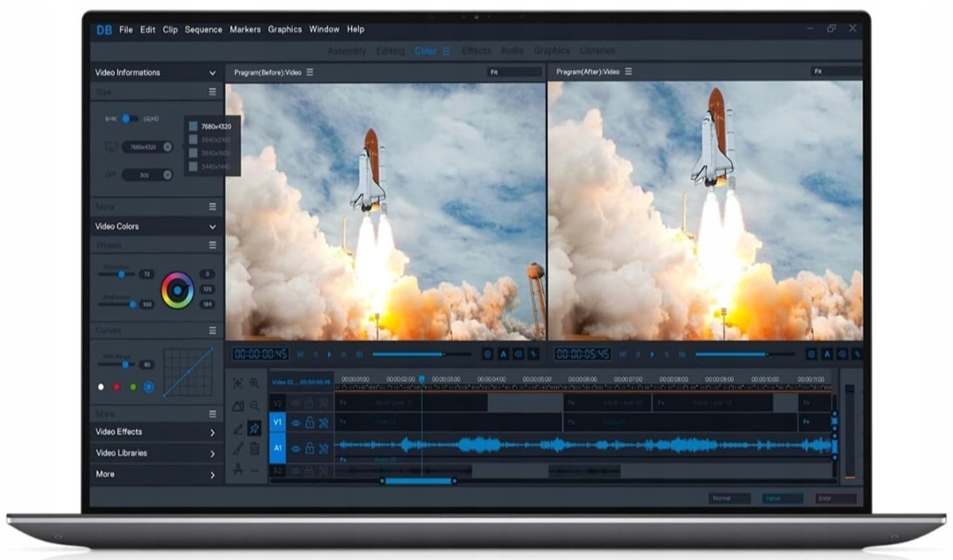
Task: Click the color wheel in Video Colors
Action: pyautogui.click(x=176, y=290)
